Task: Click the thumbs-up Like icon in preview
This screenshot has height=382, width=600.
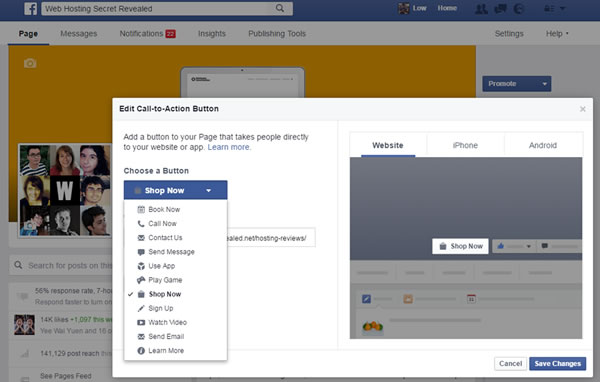Action: [x=501, y=246]
